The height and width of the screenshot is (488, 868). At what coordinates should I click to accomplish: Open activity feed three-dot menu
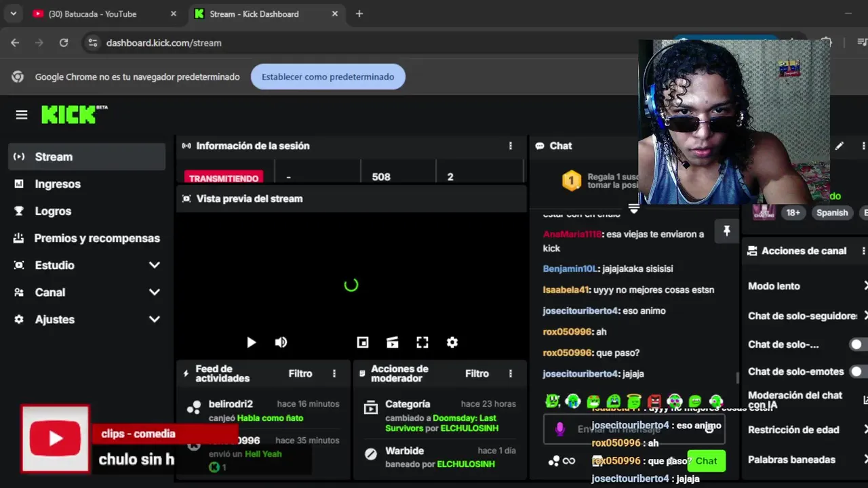(334, 373)
